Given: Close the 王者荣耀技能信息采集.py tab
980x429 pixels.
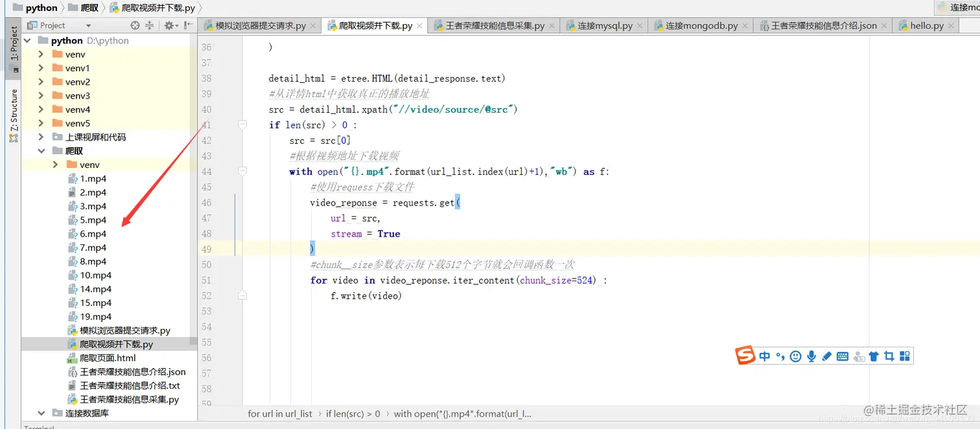Looking at the screenshot, I should tap(552, 26).
